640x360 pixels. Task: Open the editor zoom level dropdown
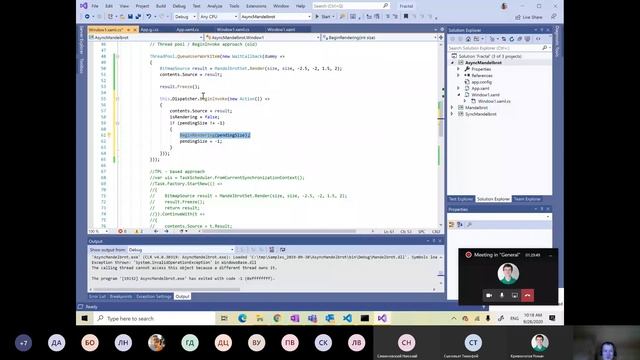click(x=98, y=231)
